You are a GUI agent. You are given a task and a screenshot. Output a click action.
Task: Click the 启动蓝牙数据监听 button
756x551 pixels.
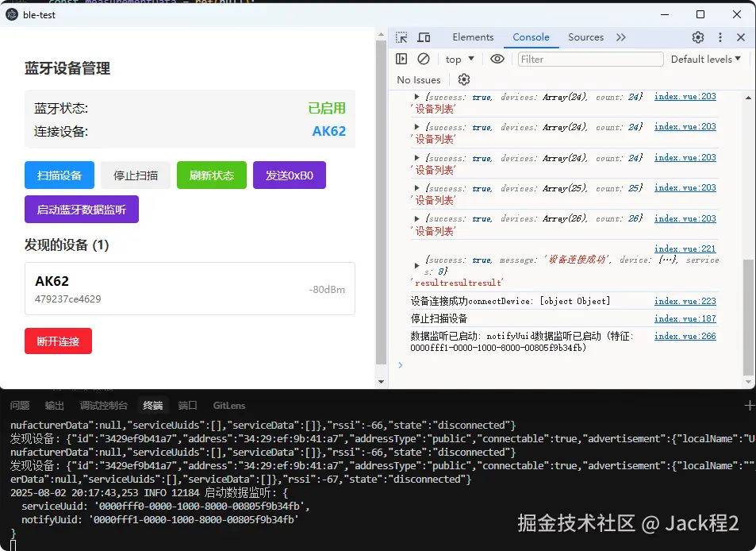tap(82, 210)
